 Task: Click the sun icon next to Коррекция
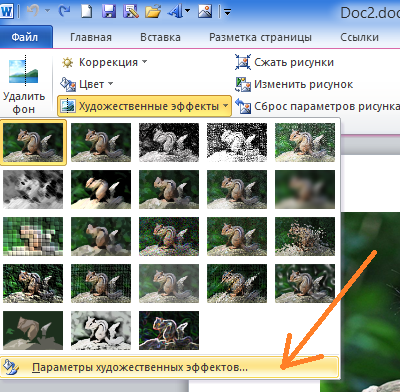[x=68, y=62]
